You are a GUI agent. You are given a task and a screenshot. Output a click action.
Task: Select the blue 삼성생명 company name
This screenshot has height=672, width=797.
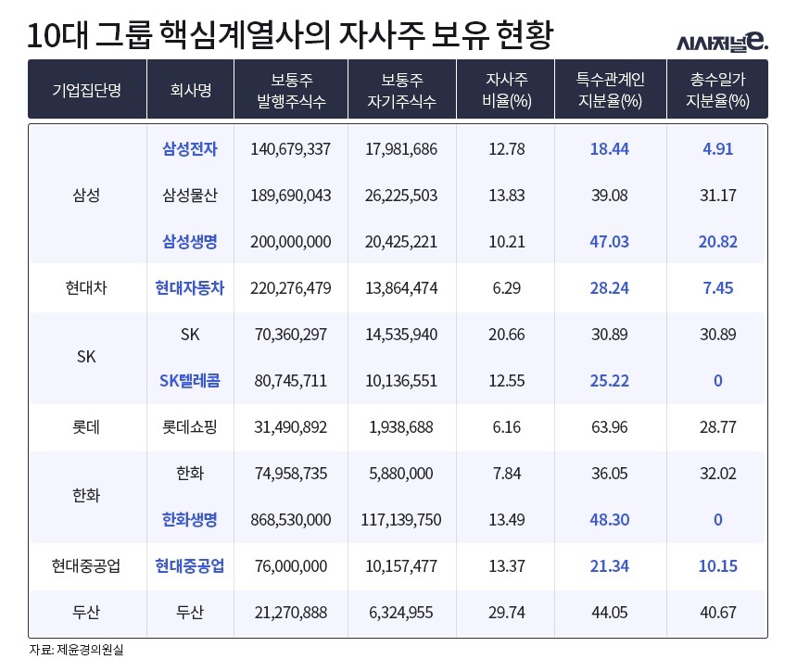coord(190,241)
